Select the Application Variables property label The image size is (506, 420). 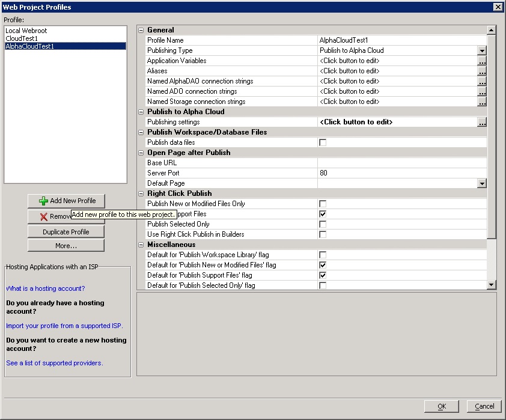pyautogui.click(x=177, y=61)
